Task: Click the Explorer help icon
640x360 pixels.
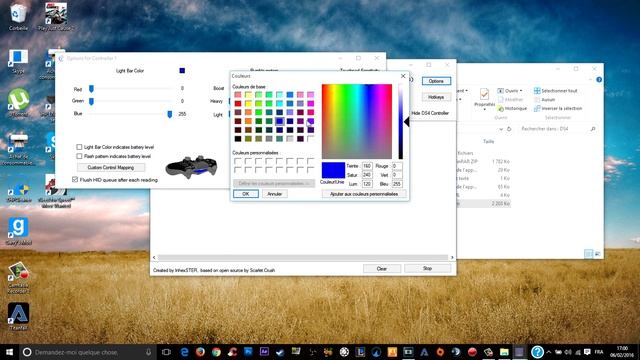Action: [599, 80]
